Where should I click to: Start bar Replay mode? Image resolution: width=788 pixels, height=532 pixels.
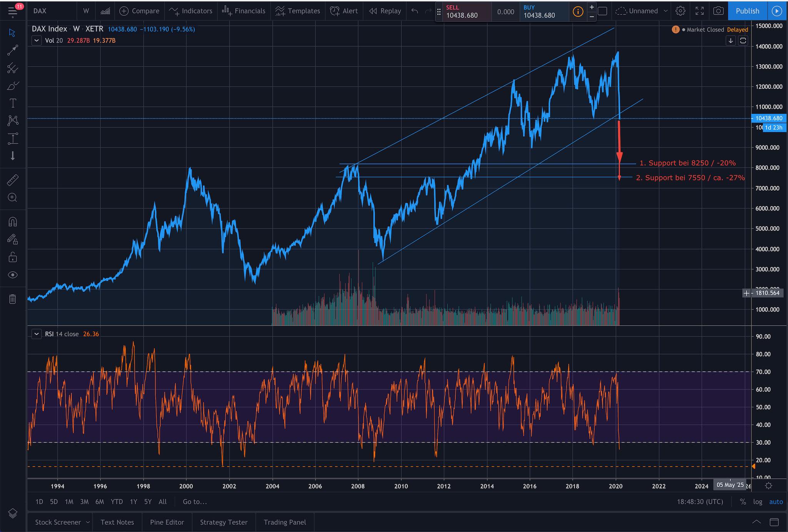385,11
